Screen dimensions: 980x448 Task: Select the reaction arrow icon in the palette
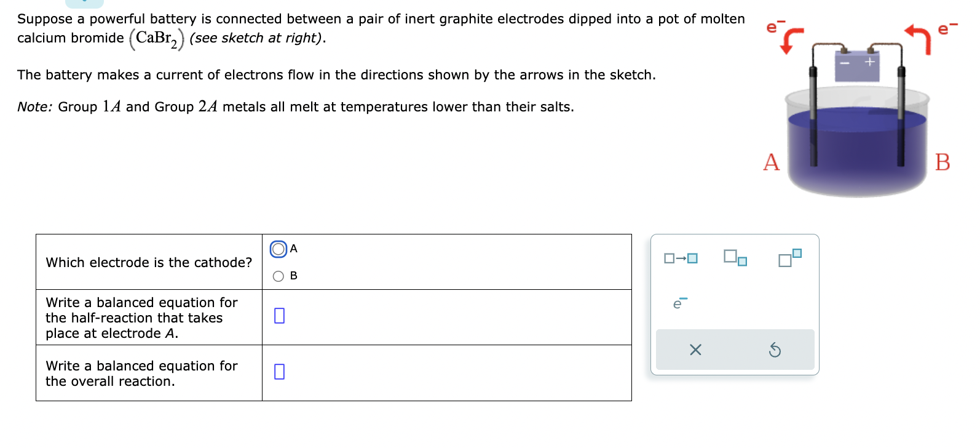click(681, 259)
